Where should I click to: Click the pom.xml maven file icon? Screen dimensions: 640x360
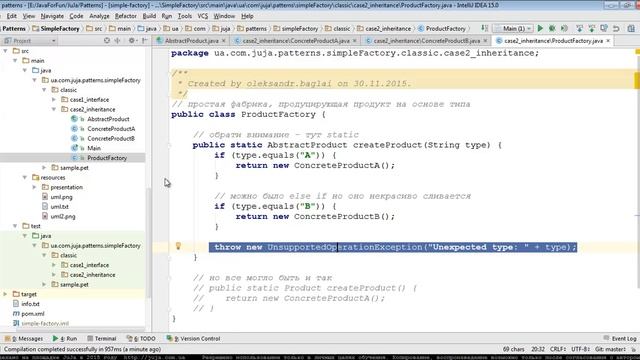click(x=16, y=313)
